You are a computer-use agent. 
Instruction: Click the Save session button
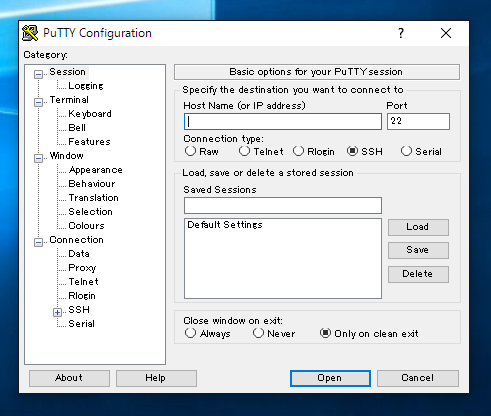click(x=418, y=250)
